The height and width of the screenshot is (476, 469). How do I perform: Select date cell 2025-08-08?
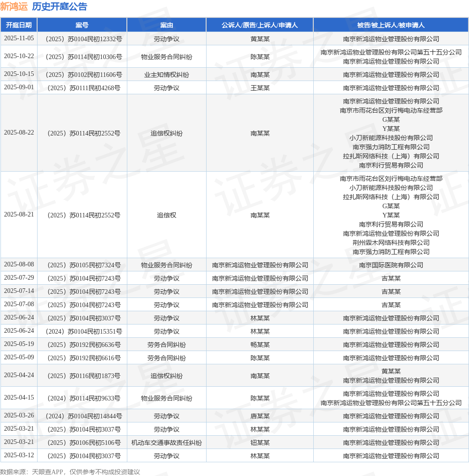pyautogui.click(x=19, y=265)
